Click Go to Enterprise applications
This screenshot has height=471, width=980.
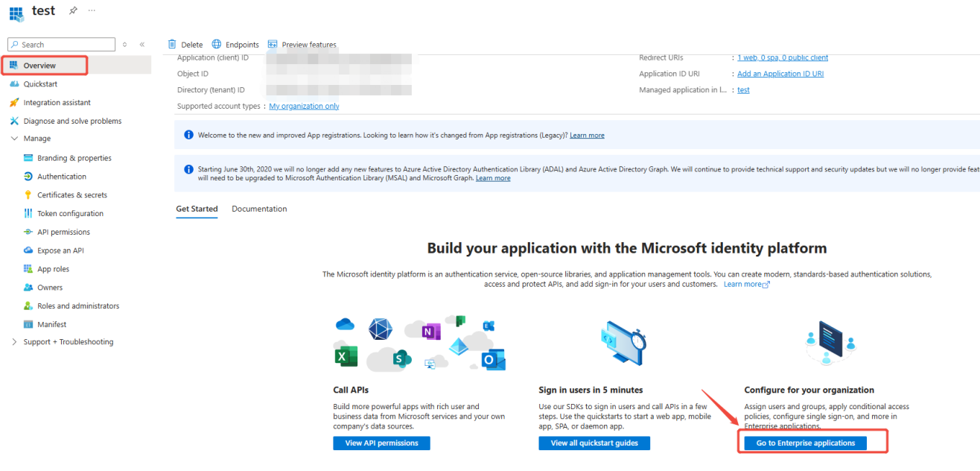pos(804,443)
